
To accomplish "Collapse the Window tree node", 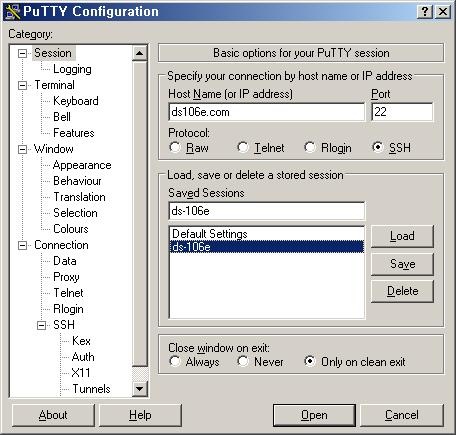I will coord(22,149).
